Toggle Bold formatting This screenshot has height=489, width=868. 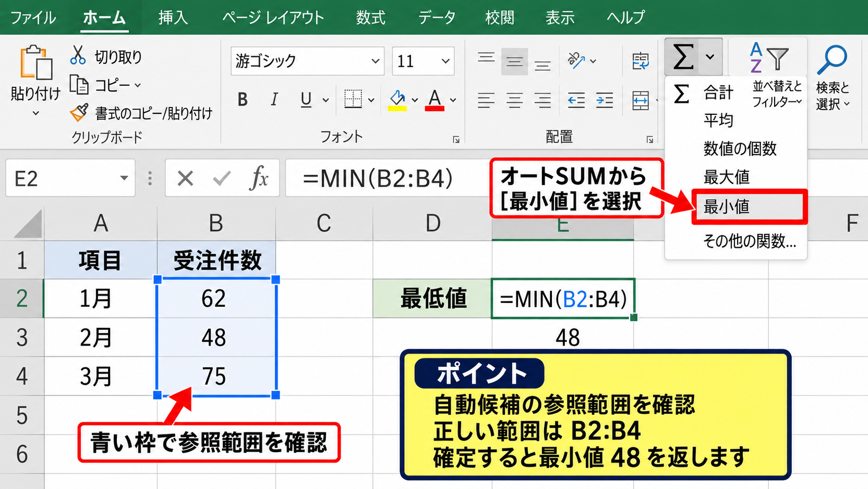242,99
